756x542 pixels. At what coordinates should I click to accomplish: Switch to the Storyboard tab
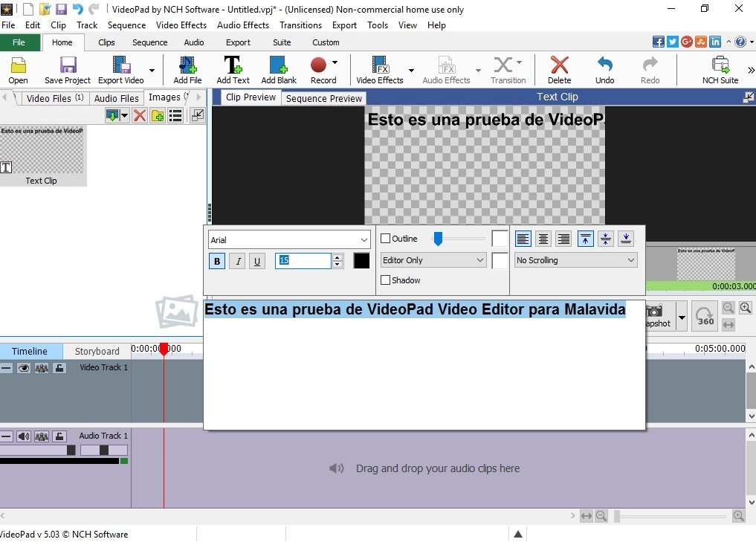pos(97,351)
